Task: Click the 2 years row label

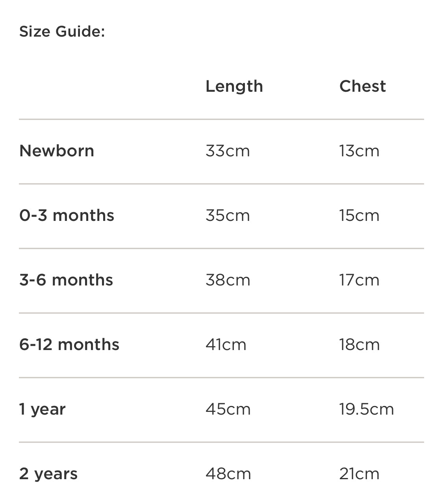Action: tap(48, 474)
